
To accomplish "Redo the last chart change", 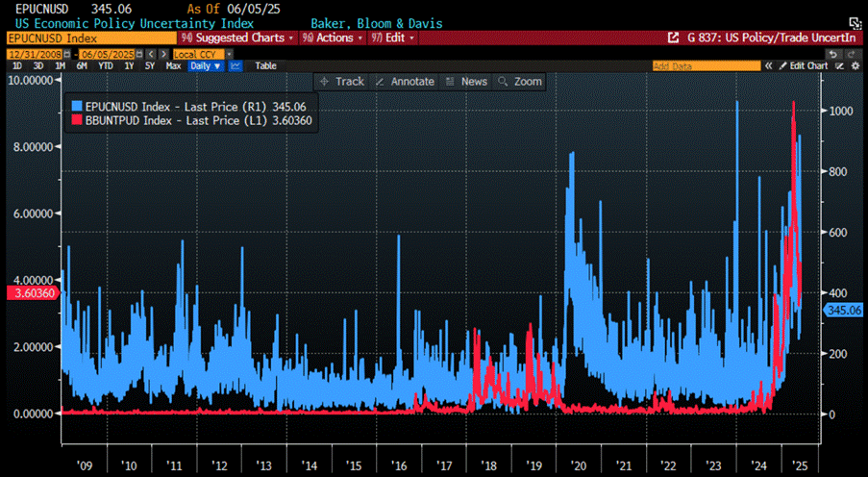I will (851, 54).
